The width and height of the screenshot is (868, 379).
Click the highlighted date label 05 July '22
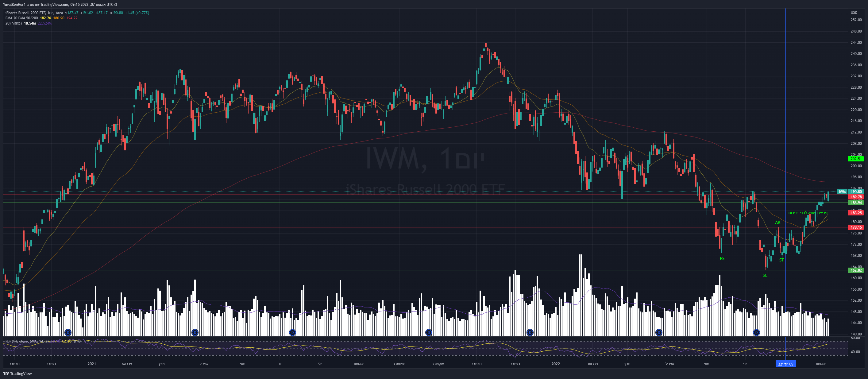click(785, 364)
